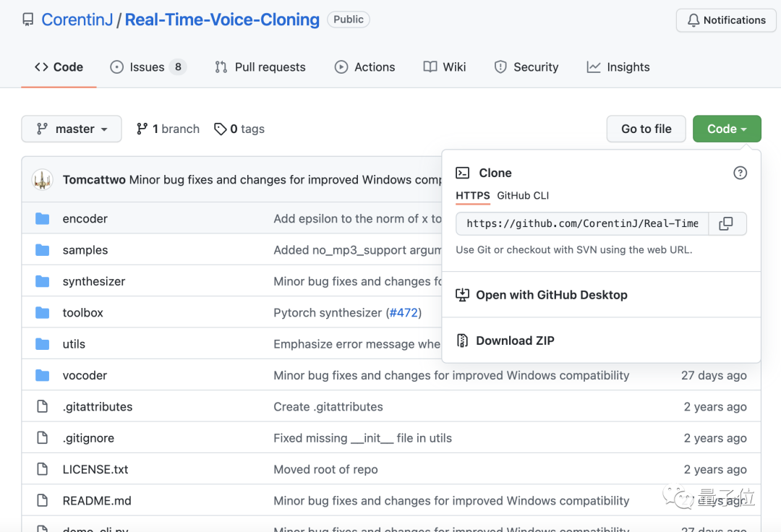Open the Insights tab
Viewport: 781px width, 532px height.
(x=618, y=67)
